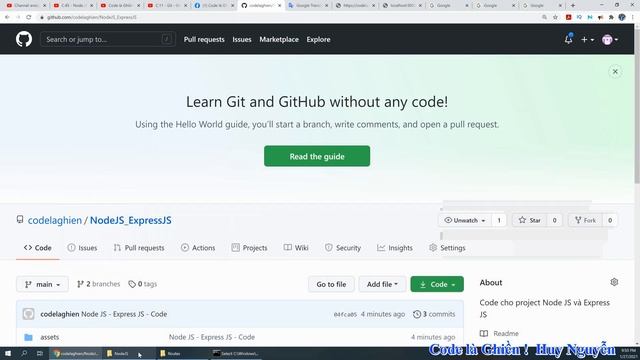View 3 commits history

(x=434, y=314)
